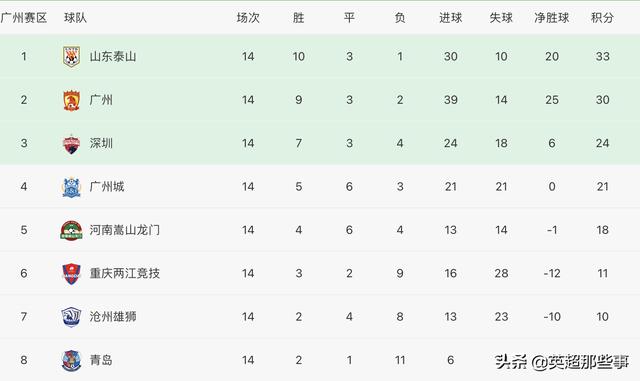
Task: Click the 广州 team crest icon
Action: coord(71,100)
